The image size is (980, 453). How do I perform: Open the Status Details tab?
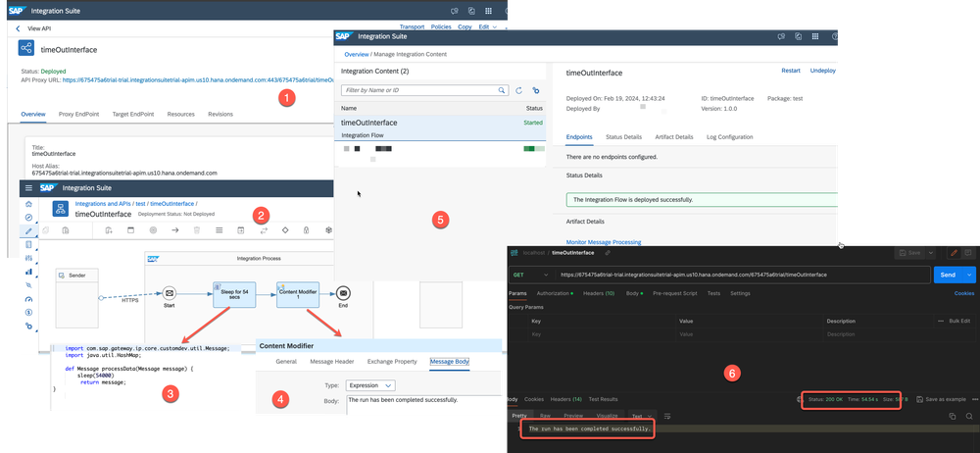(x=623, y=136)
